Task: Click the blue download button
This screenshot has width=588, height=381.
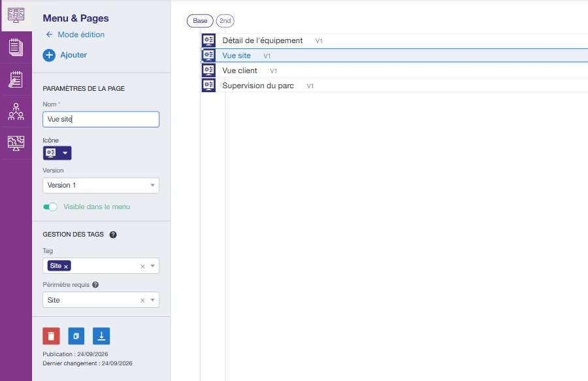Action: coord(101,336)
